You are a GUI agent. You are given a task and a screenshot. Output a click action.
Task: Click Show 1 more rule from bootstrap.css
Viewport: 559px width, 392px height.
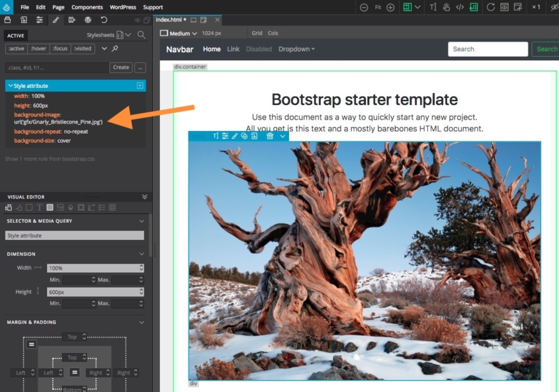pos(50,159)
